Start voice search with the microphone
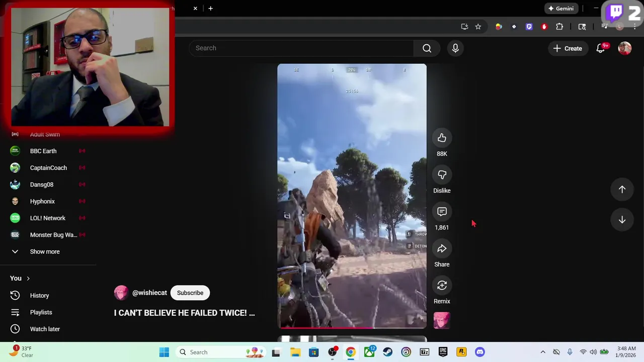The width and height of the screenshot is (644, 362). [x=455, y=48]
